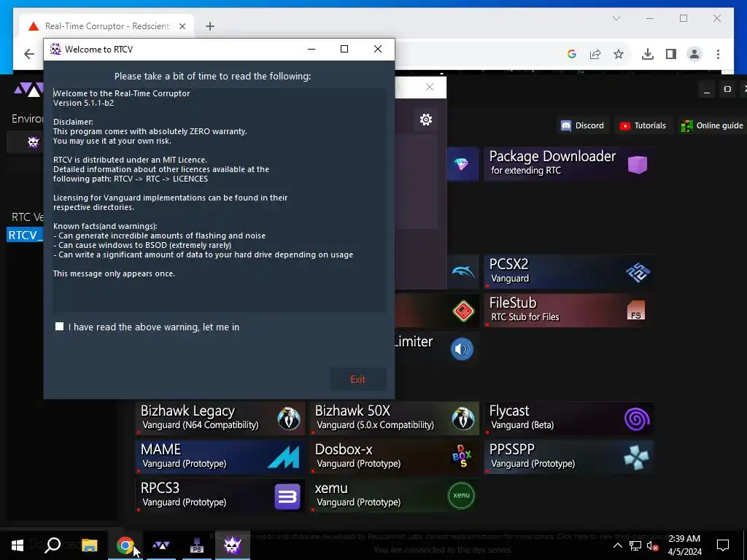The image size is (747, 560).
Task: Click the PPSSPP d-pad icon
Action: coord(636,458)
